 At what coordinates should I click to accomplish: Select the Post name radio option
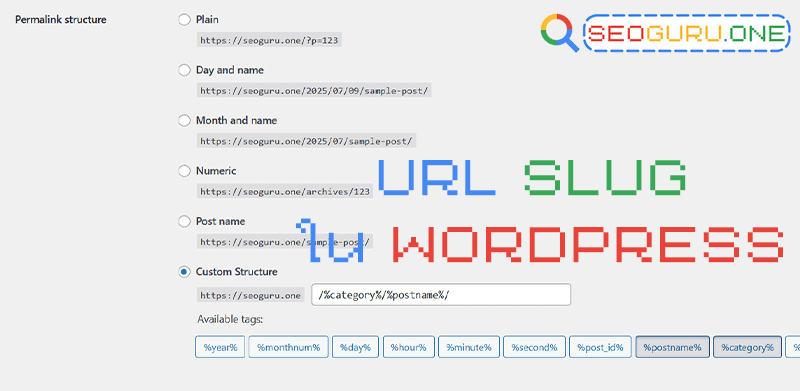(x=184, y=222)
